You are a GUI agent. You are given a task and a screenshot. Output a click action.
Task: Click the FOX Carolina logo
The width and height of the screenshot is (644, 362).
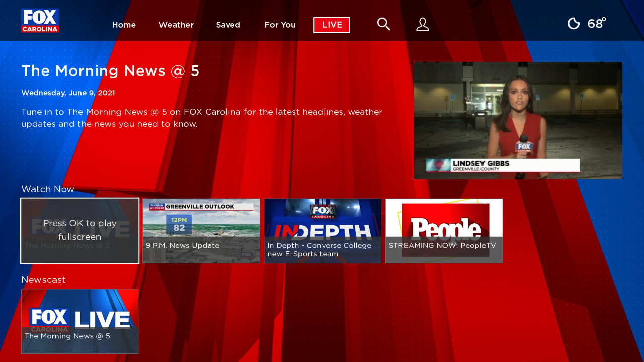coord(40,20)
